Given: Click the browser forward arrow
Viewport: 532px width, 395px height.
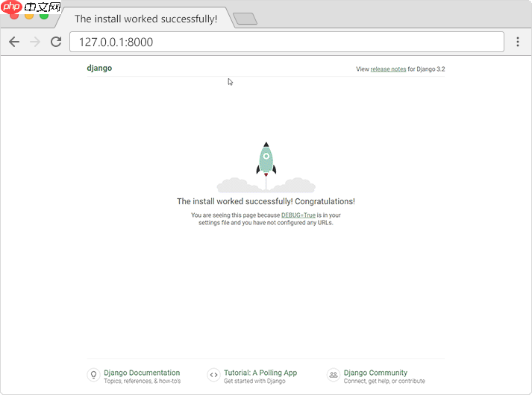Looking at the screenshot, I should tap(35, 42).
